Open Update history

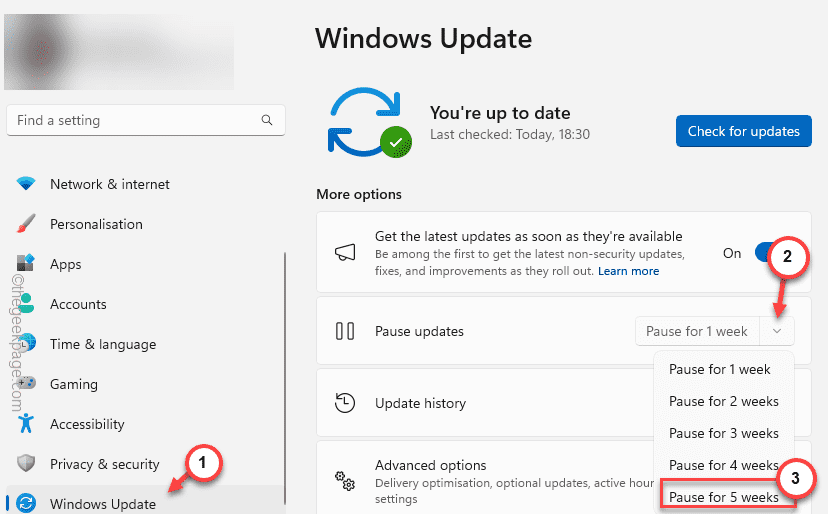pos(563,403)
